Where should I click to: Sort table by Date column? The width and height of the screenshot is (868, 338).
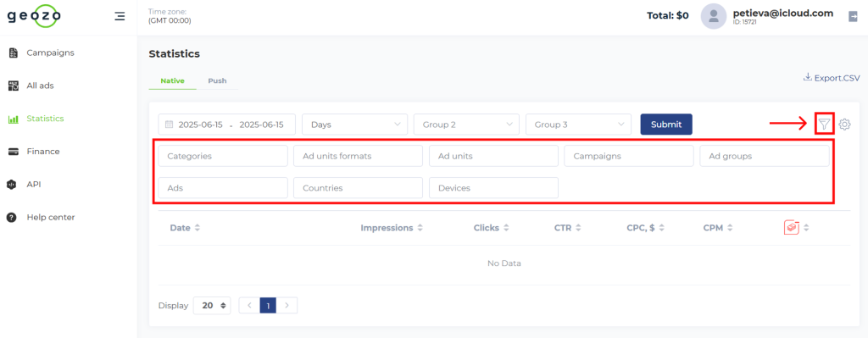tap(185, 228)
